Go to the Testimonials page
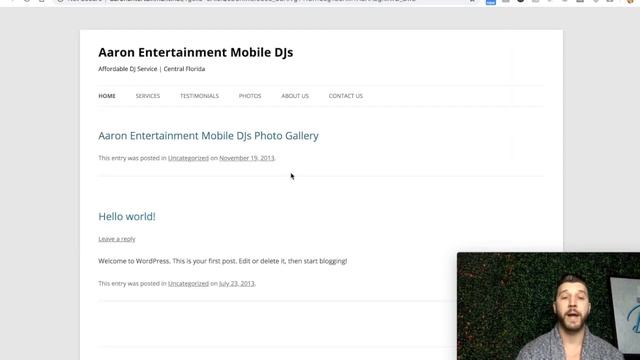The height and width of the screenshot is (360, 640). (x=200, y=96)
